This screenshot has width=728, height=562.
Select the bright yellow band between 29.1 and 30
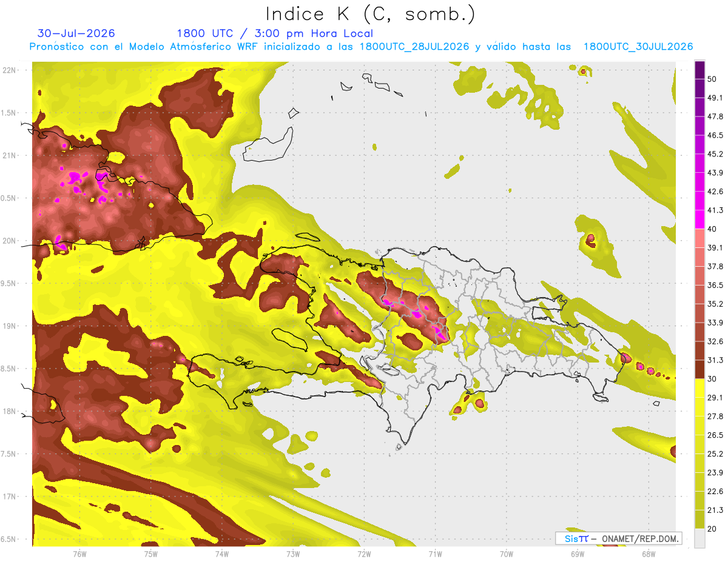[x=699, y=388]
